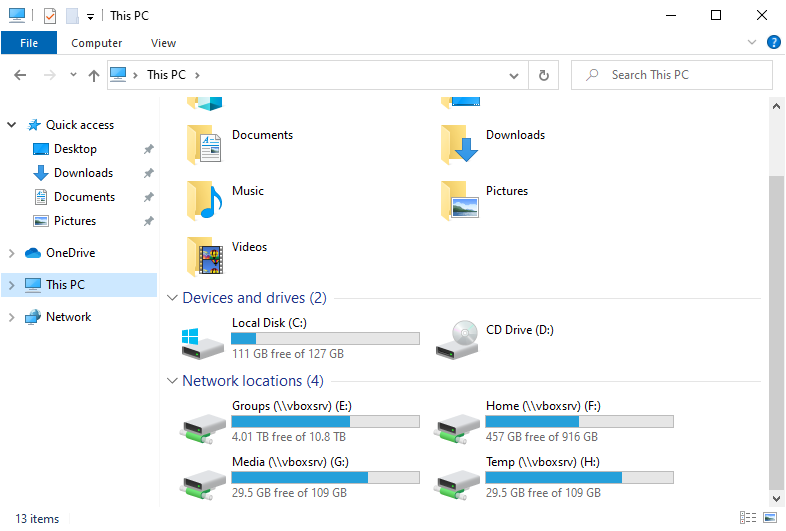Open the Help question mark icon
The height and width of the screenshot is (531, 786).
click(773, 42)
